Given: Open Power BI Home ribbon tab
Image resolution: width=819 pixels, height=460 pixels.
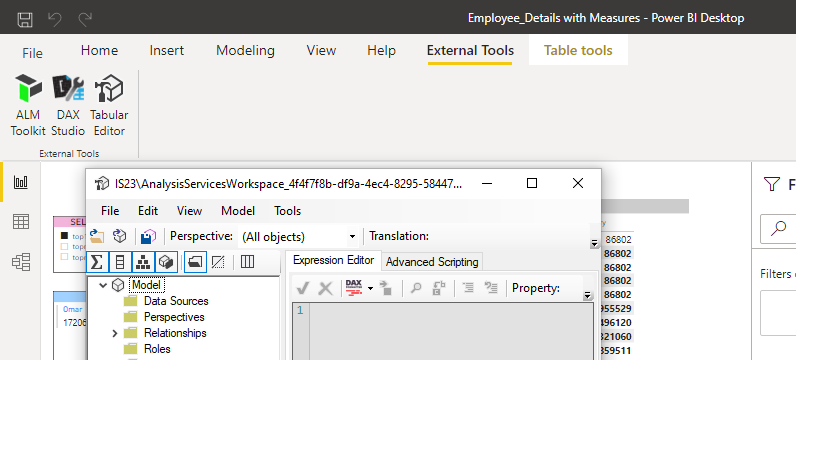Looking at the screenshot, I should (x=99, y=51).
